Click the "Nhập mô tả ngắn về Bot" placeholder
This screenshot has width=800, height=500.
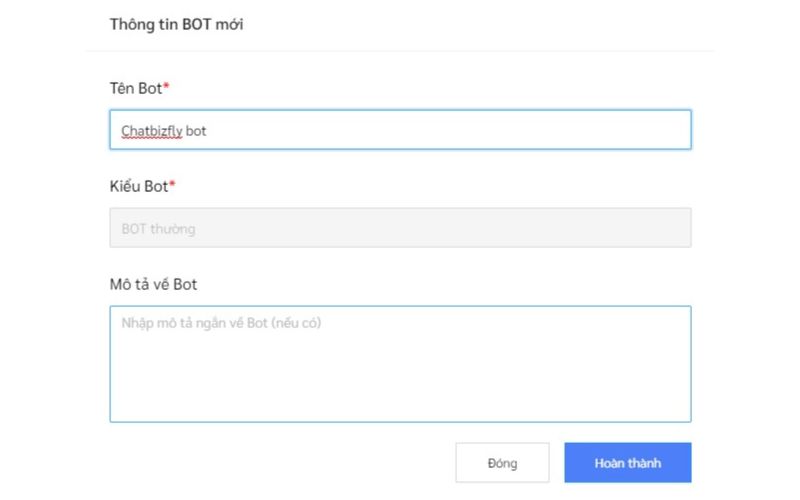pos(220,324)
